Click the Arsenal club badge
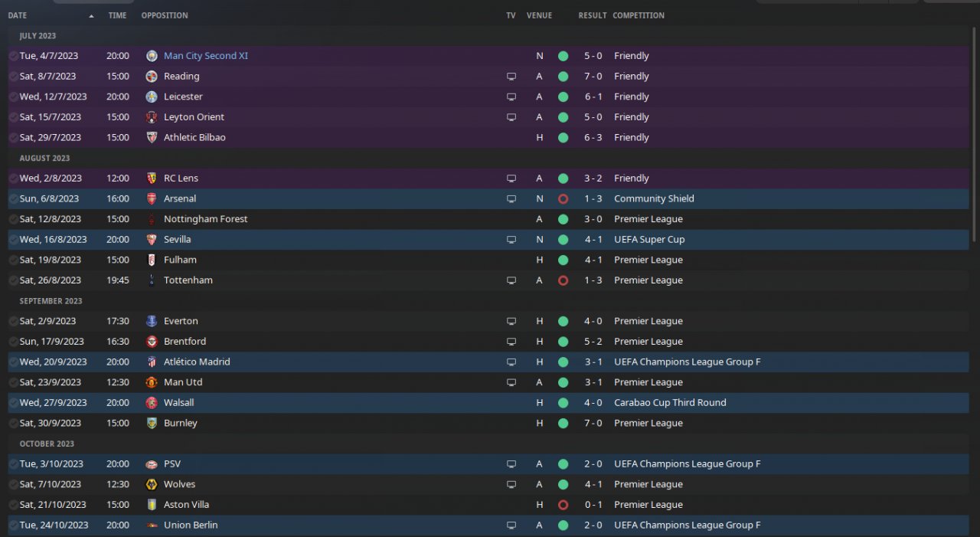Screen dimensions: 980x537 tap(152, 198)
